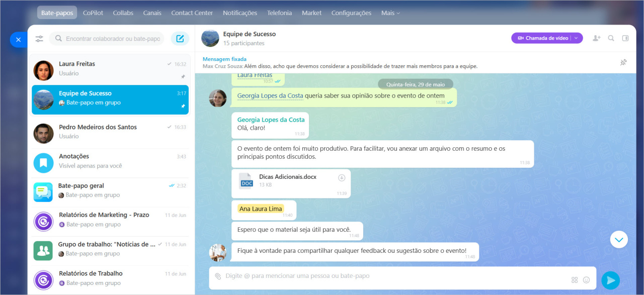Send the message
The image size is (644, 295).
point(610,280)
